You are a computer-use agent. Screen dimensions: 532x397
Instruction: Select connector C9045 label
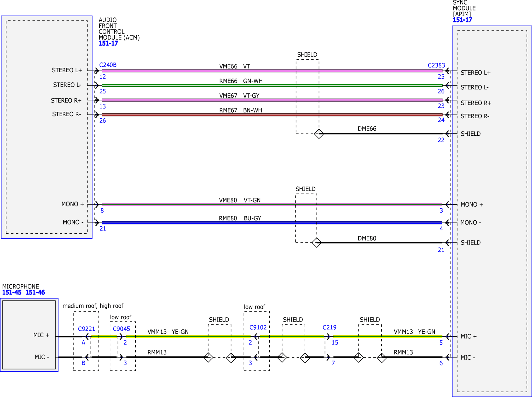(121, 329)
